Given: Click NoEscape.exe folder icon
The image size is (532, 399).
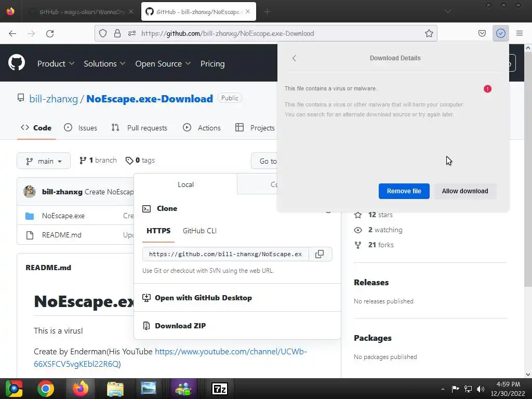Looking at the screenshot, I should coord(30,216).
